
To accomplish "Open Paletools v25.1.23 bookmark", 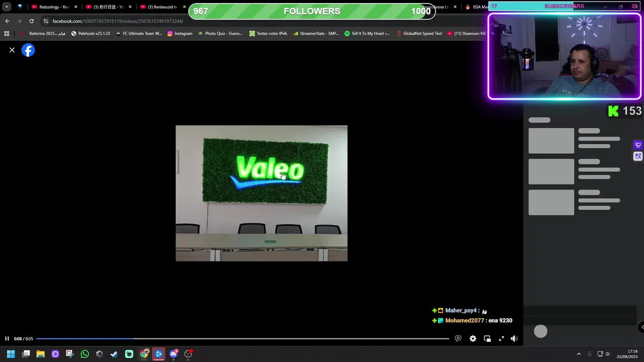I will (x=91, y=34).
